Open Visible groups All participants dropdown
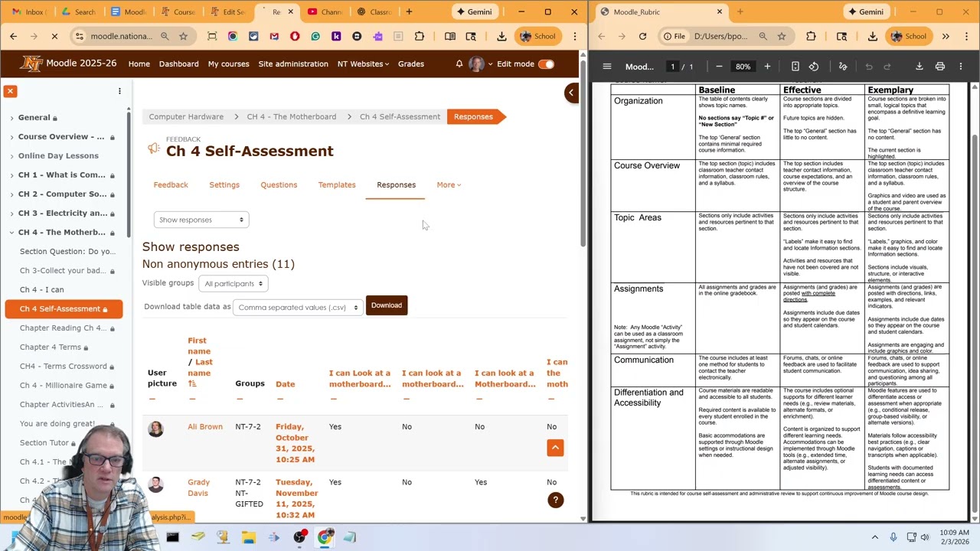Image resolution: width=980 pixels, height=551 pixels. (233, 283)
